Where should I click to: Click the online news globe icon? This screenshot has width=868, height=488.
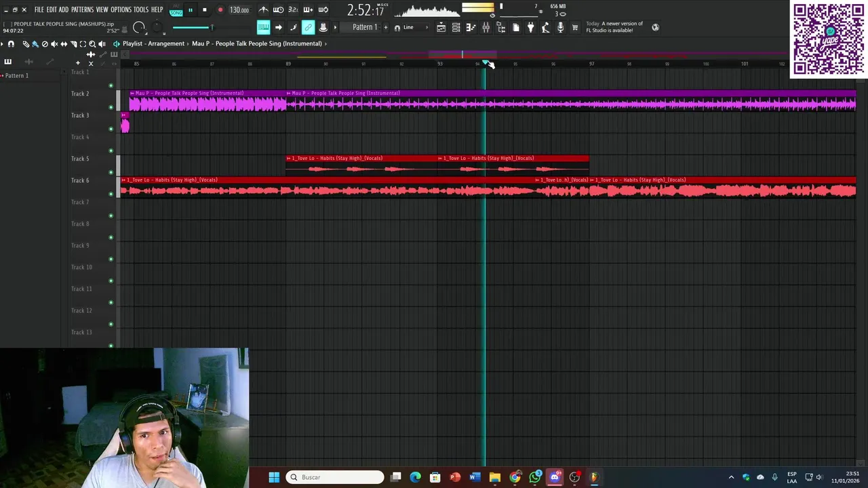[x=655, y=27]
